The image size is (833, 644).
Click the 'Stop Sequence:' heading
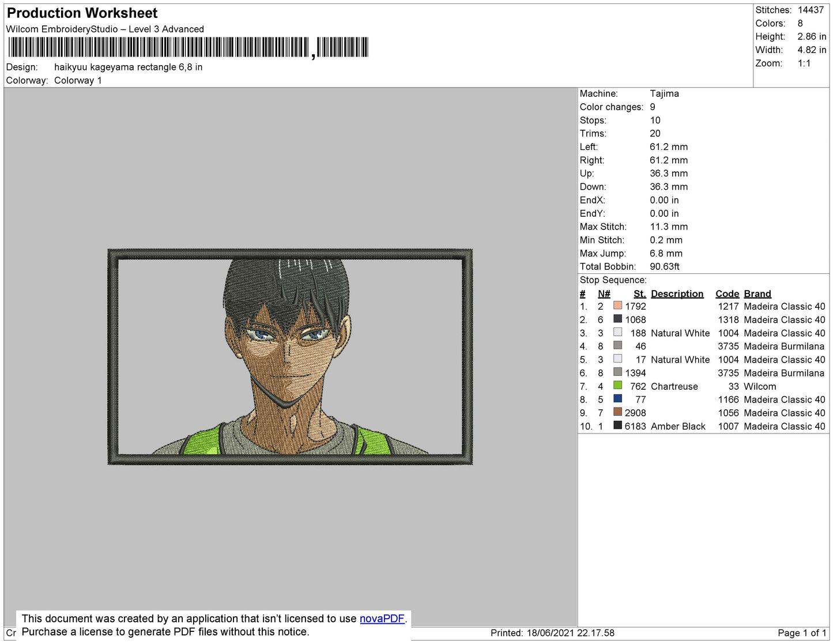click(x=613, y=280)
